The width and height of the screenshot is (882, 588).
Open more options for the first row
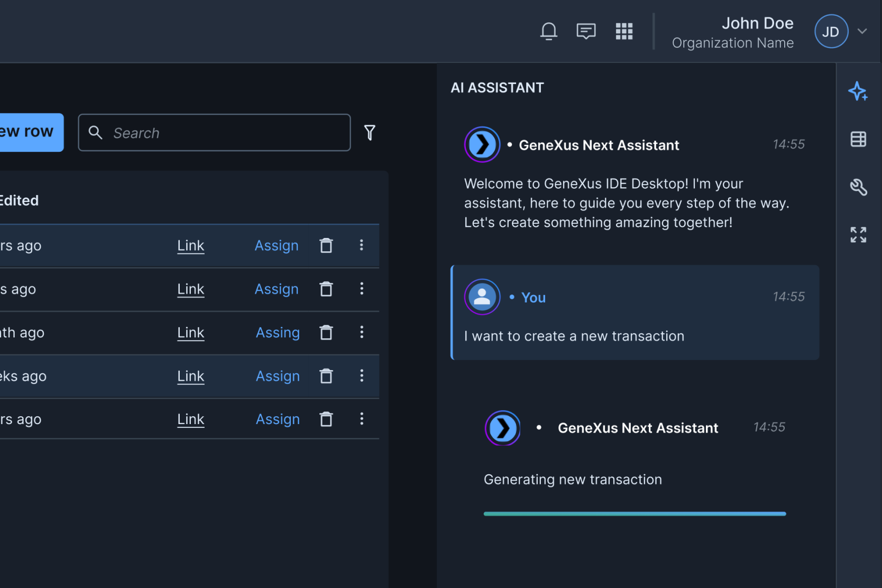(x=362, y=245)
